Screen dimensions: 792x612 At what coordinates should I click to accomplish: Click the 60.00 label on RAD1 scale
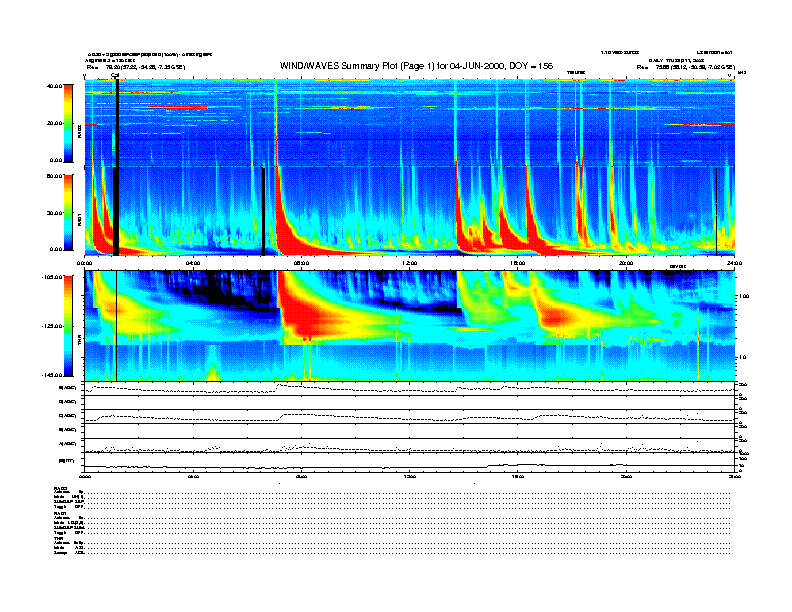[x=54, y=176]
